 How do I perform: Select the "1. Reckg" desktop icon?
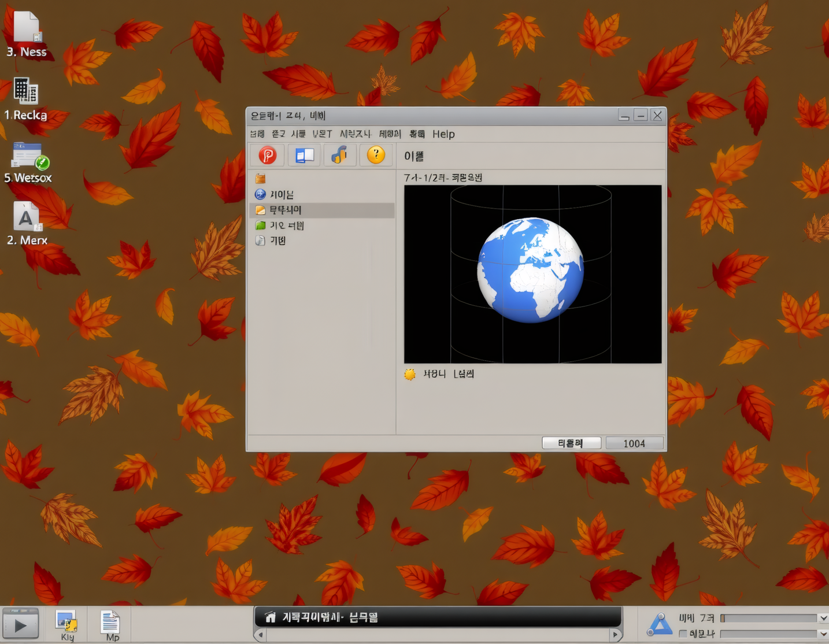pyautogui.click(x=26, y=99)
